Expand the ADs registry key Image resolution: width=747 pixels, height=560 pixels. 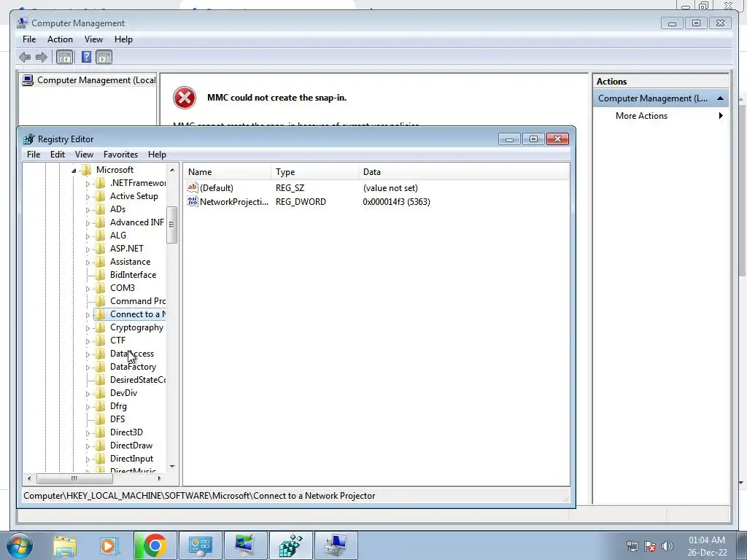coord(88,210)
